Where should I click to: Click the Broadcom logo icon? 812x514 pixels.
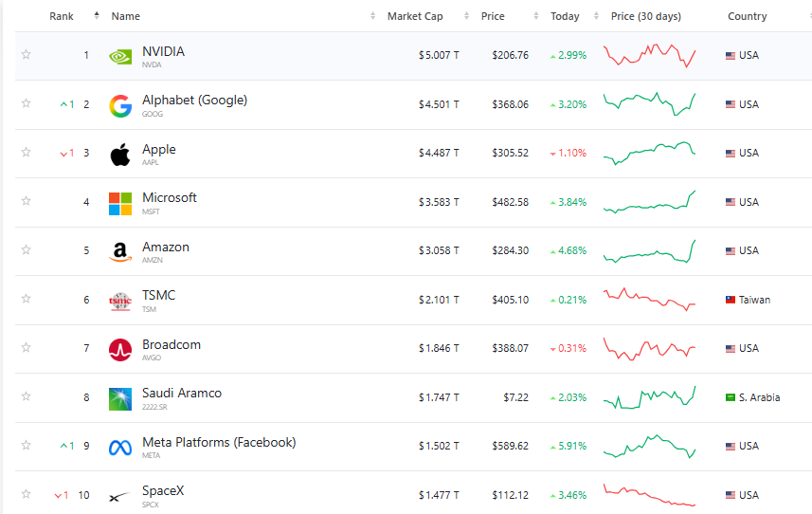click(120, 350)
